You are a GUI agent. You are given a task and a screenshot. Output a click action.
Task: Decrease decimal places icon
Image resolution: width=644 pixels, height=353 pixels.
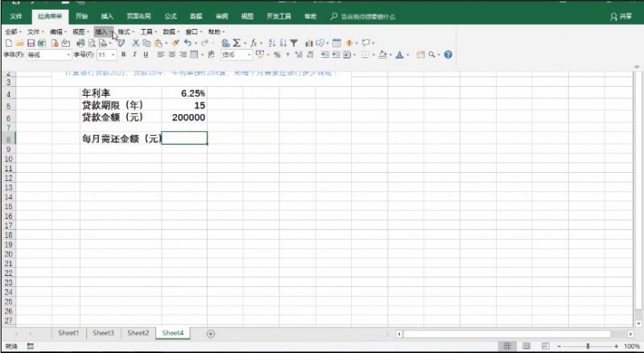click(x=310, y=55)
